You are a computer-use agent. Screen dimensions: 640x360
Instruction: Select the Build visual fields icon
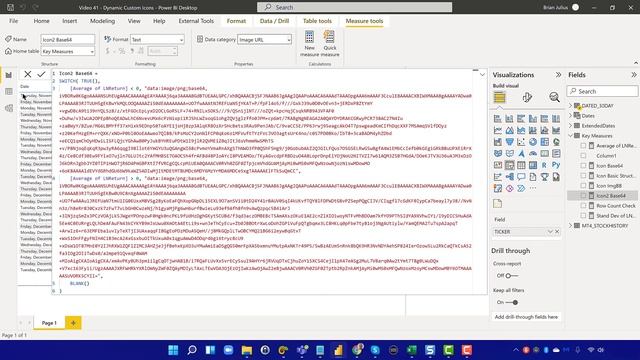click(x=499, y=97)
